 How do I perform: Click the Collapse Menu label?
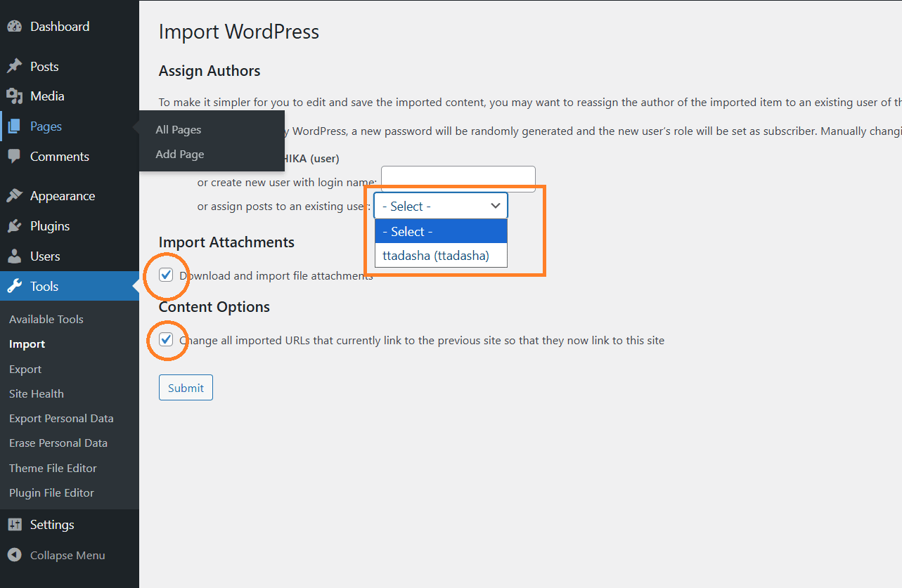pyautogui.click(x=67, y=555)
